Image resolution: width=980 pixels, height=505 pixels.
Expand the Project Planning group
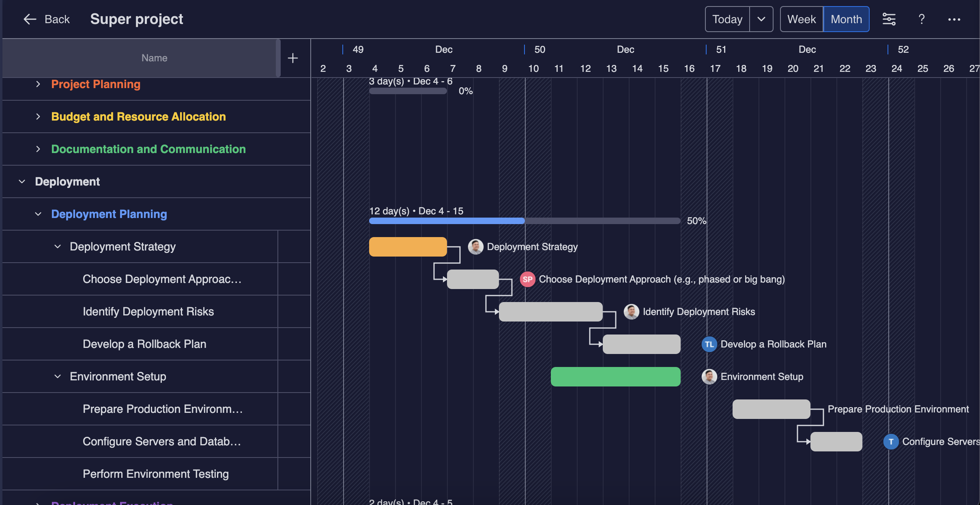point(38,84)
